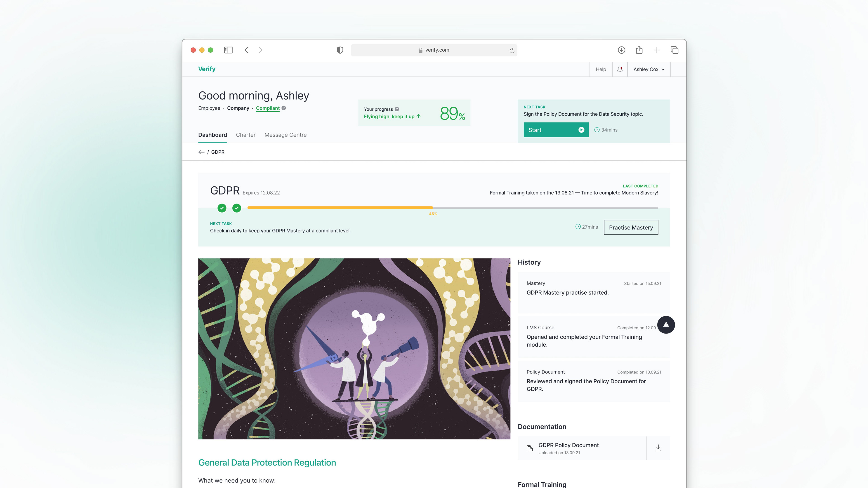Start the Data Security policy task
The width and height of the screenshot is (868, 488).
[x=556, y=130]
